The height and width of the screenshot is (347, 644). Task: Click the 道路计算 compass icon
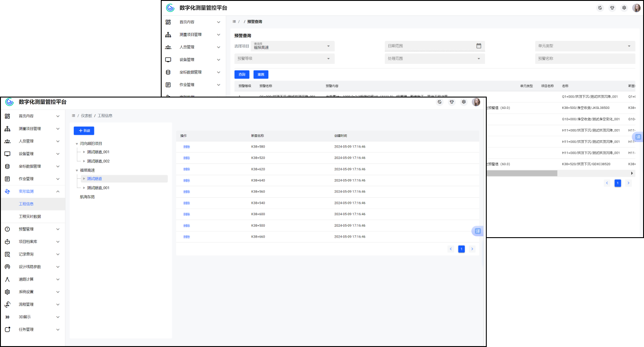click(x=7, y=279)
